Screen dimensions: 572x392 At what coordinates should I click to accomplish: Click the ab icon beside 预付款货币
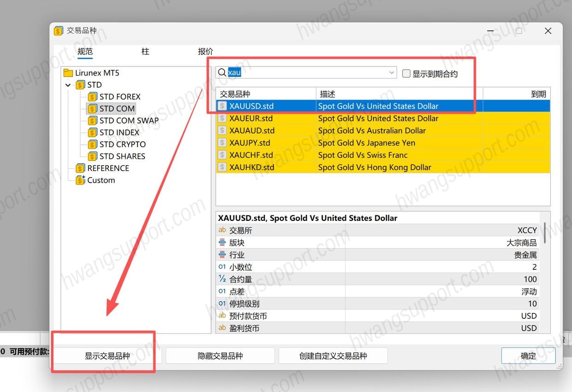click(222, 316)
